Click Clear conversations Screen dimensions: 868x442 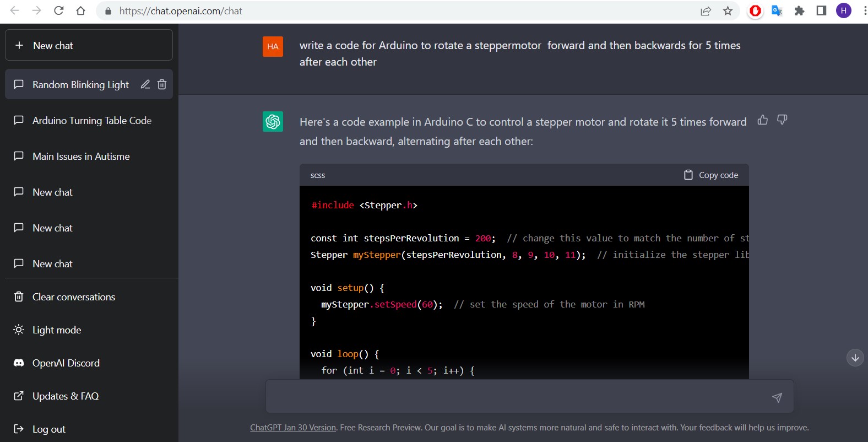tap(89, 297)
